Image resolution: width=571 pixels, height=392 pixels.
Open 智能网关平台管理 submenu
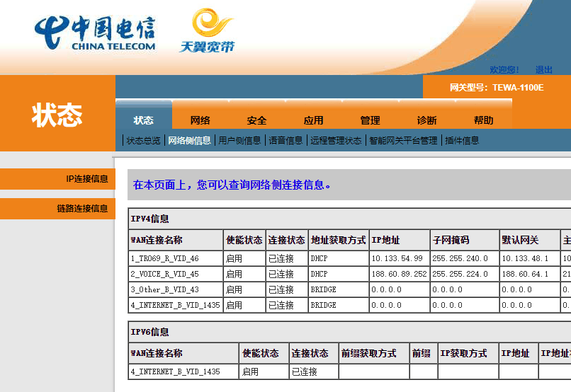tap(403, 140)
